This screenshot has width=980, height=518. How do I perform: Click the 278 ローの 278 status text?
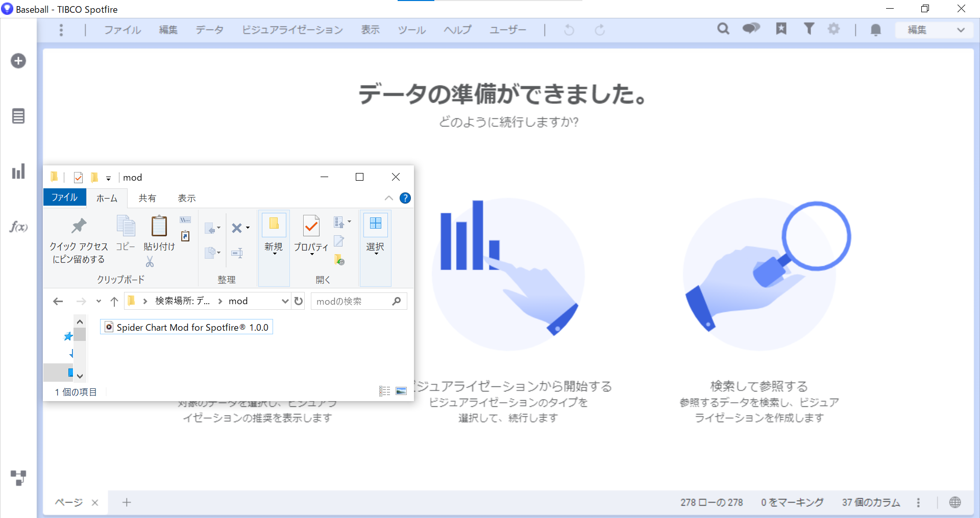tap(712, 503)
